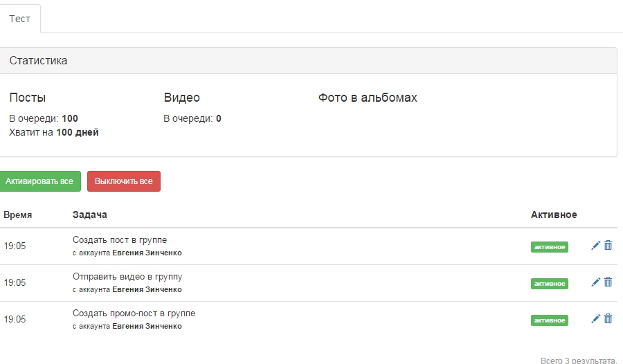
Task: Click 'Евгения Зинченко' in the video task row
Action: [x=147, y=289]
